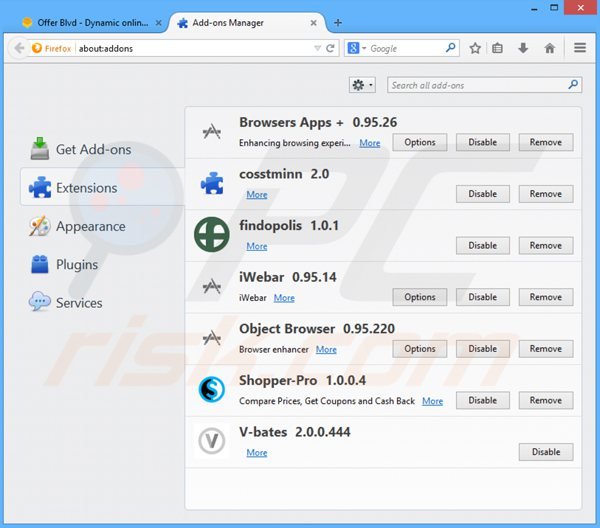Open the add-on tools gear dropdown

coord(362,85)
